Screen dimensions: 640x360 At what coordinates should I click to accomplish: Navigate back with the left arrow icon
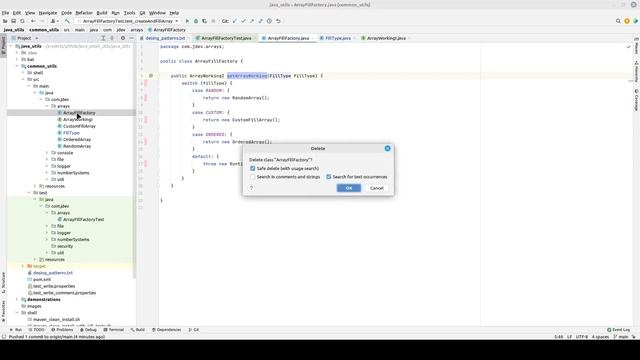pyautogui.click(x=33, y=21)
